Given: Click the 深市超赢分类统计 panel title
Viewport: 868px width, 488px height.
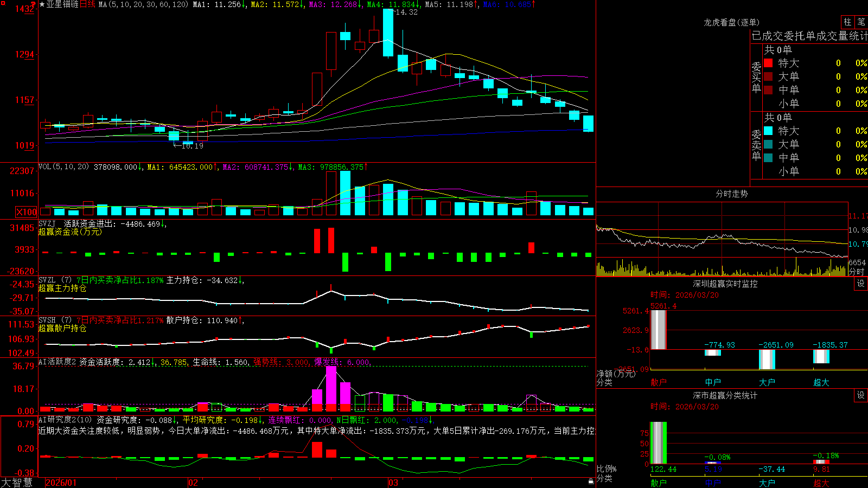Looking at the screenshot, I should coord(725,395).
